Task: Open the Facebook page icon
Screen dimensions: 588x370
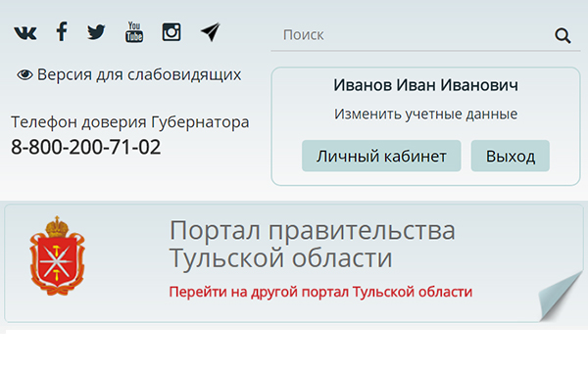Action: pyautogui.click(x=62, y=31)
